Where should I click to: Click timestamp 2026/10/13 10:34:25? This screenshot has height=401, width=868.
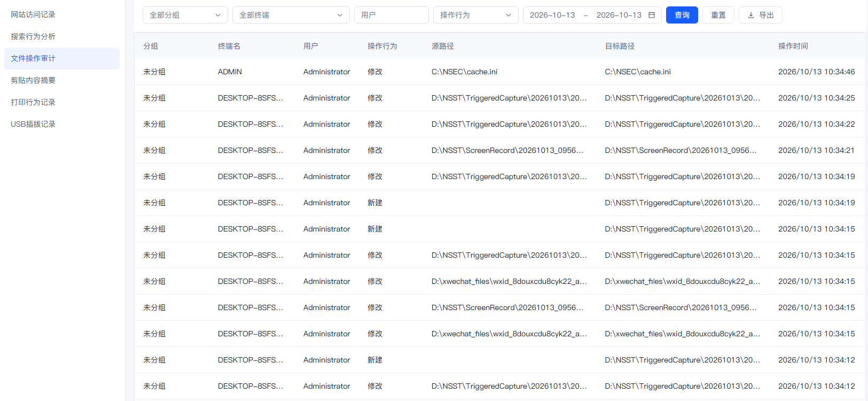pyautogui.click(x=817, y=98)
